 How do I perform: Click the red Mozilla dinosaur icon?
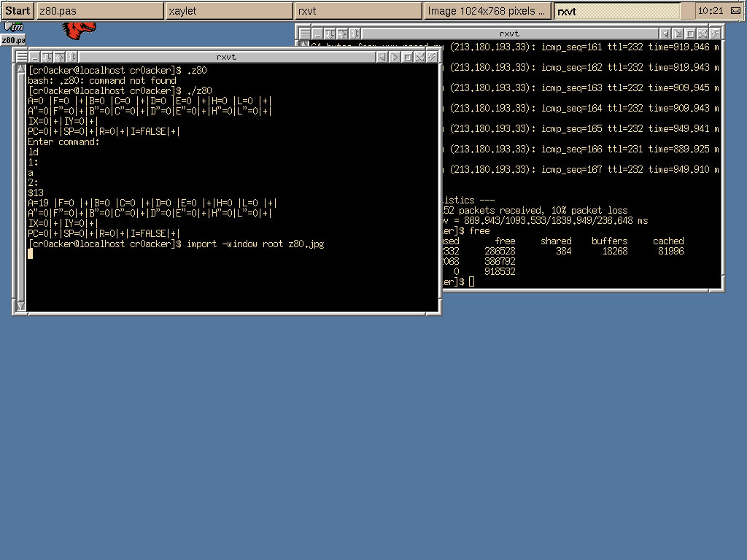[x=78, y=30]
